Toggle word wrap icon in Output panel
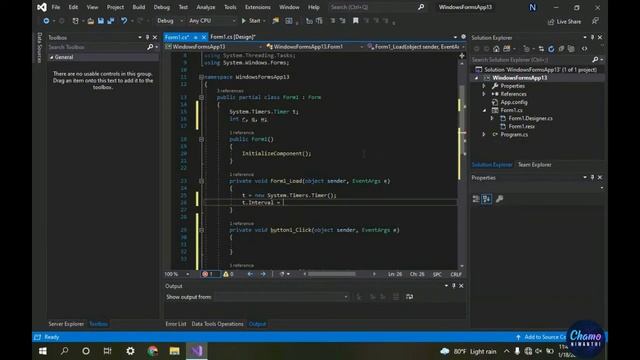Image resolution: width=640 pixels, height=360 pixels. [x=409, y=297]
